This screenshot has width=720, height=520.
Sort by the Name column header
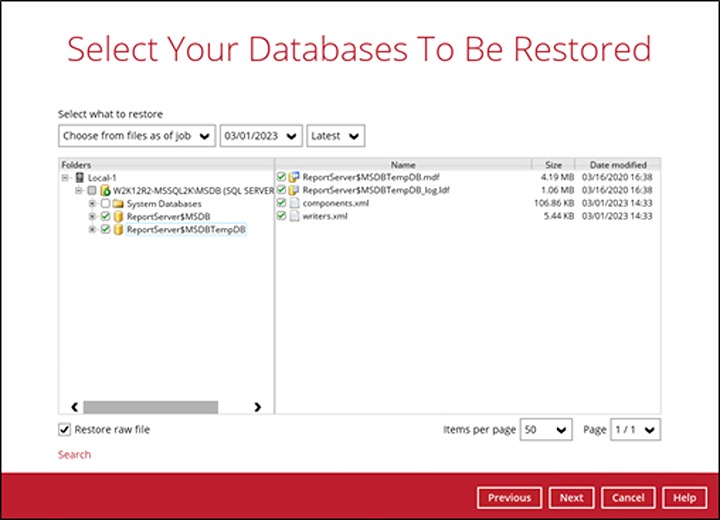(x=403, y=164)
